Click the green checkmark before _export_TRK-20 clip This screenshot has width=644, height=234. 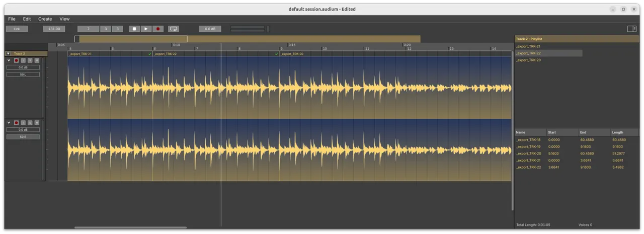tap(277, 54)
